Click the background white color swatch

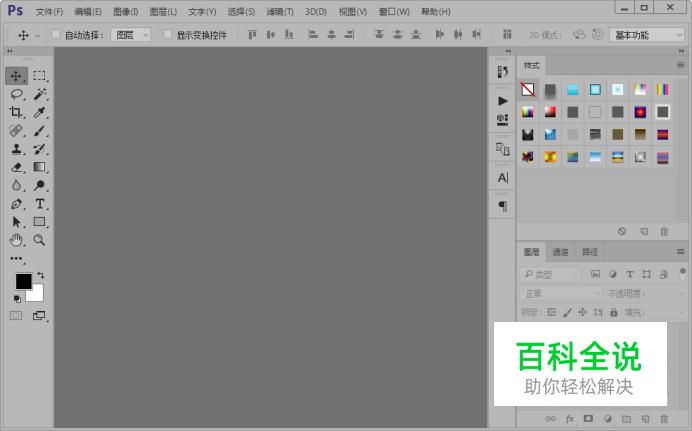37,295
